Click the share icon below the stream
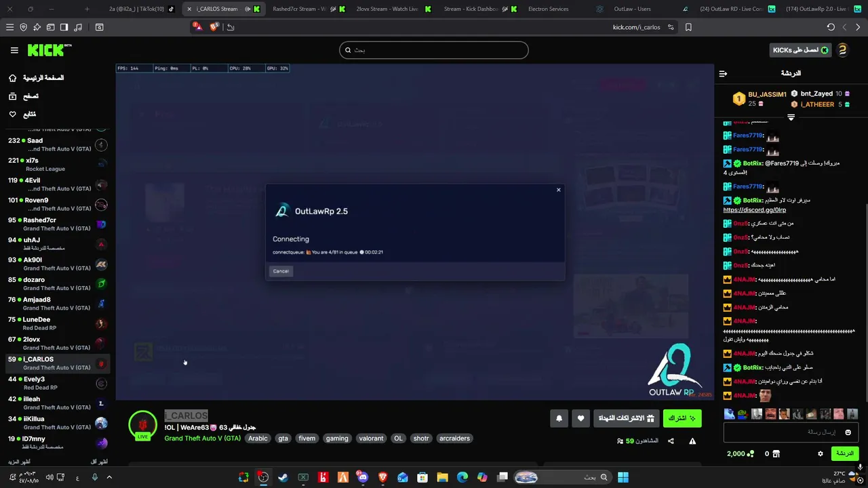The image size is (868, 488). point(671,441)
